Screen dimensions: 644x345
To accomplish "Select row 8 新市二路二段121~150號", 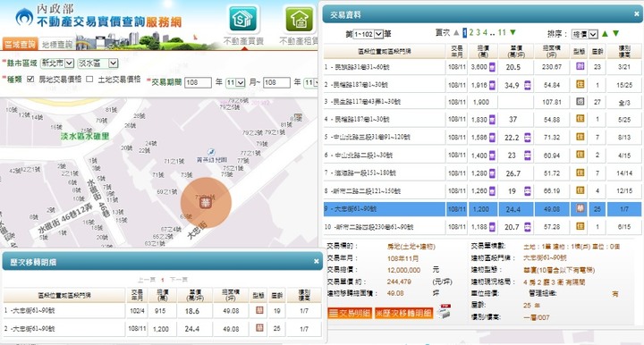I will (483, 190).
